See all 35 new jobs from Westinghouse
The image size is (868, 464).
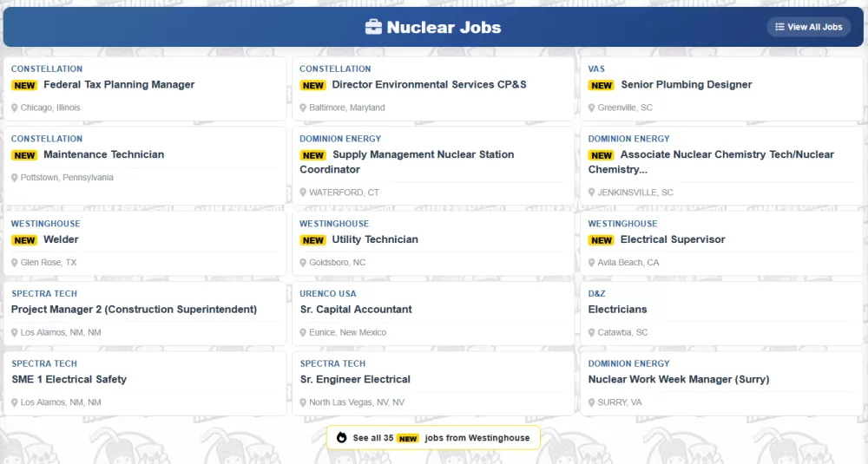coord(433,437)
